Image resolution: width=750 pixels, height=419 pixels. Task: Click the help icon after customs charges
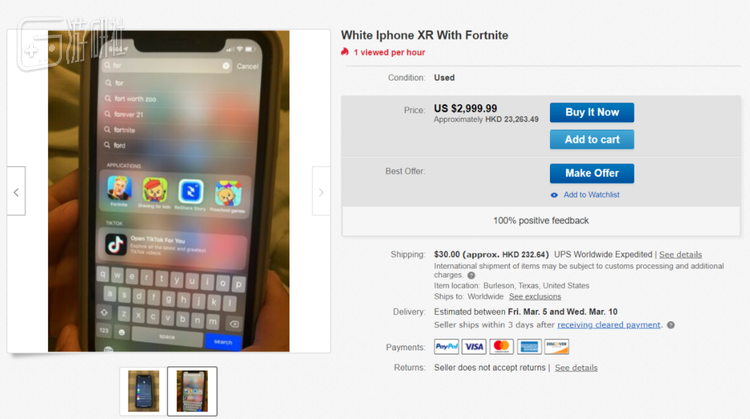pyautogui.click(x=471, y=275)
